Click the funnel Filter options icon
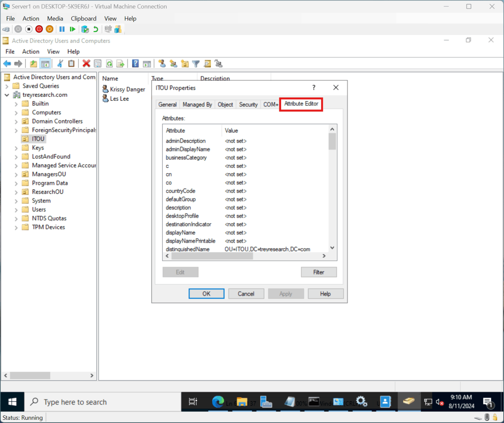The image size is (504, 423). [196, 64]
